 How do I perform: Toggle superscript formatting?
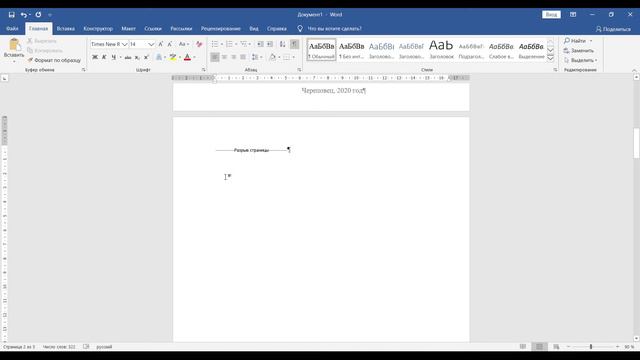point(146,57)
